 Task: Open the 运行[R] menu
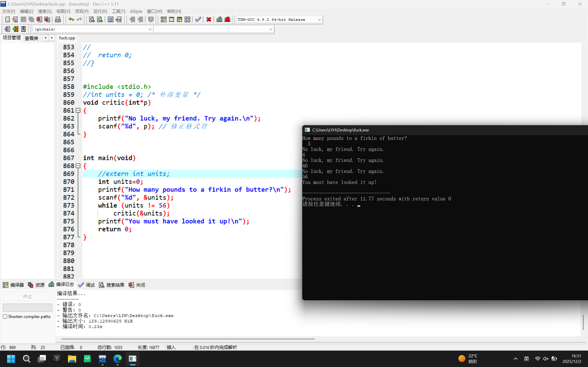(100, 11)
